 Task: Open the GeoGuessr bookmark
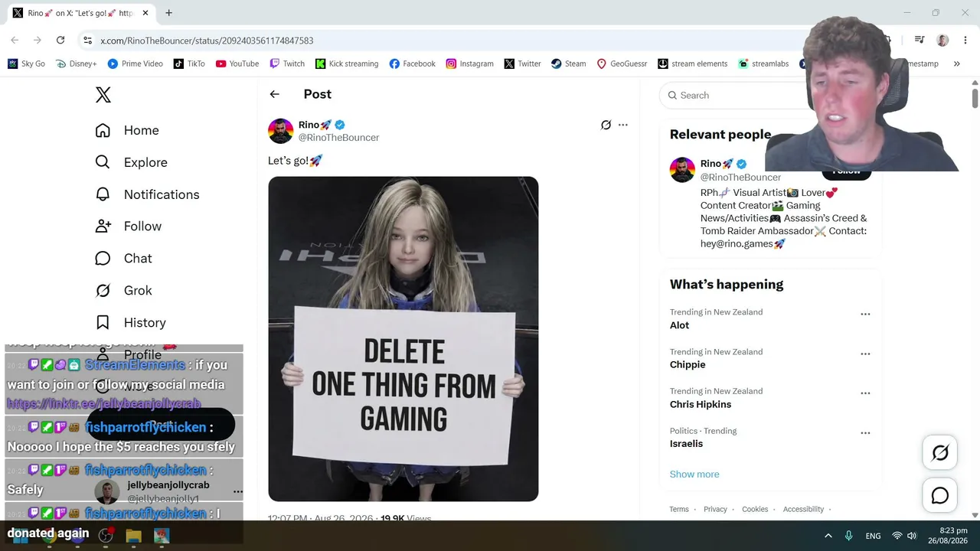point(622,64)
